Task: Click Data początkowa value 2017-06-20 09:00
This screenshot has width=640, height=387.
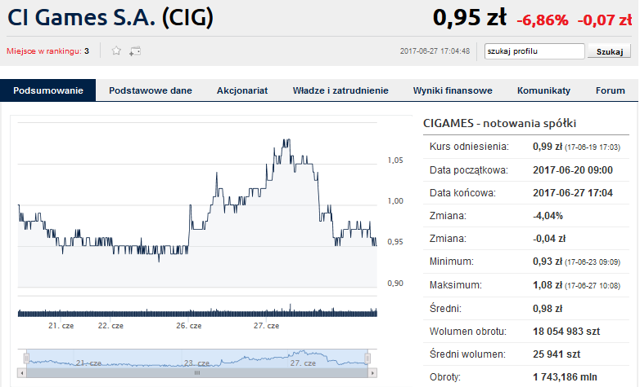Action: click(573, 170)
